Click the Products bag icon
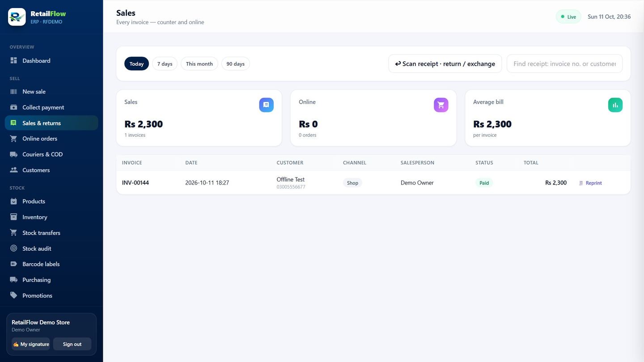 14,201
